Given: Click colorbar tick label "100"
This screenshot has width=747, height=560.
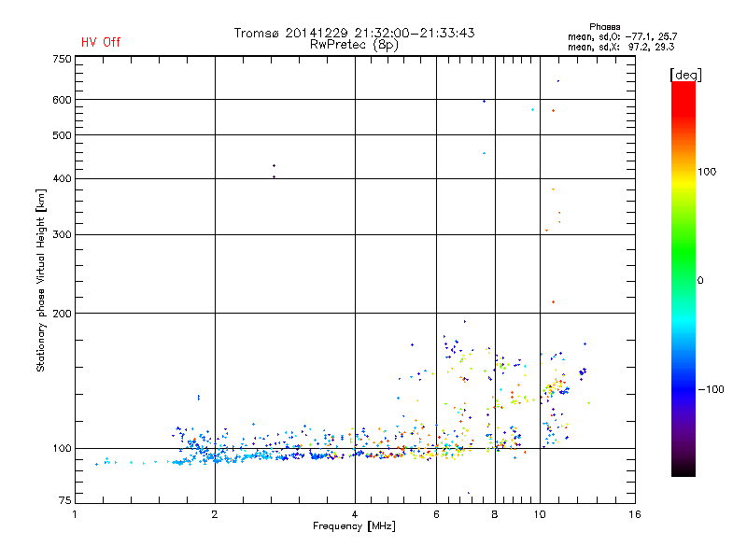Looking at the screenshot, I should coord(707,172).
